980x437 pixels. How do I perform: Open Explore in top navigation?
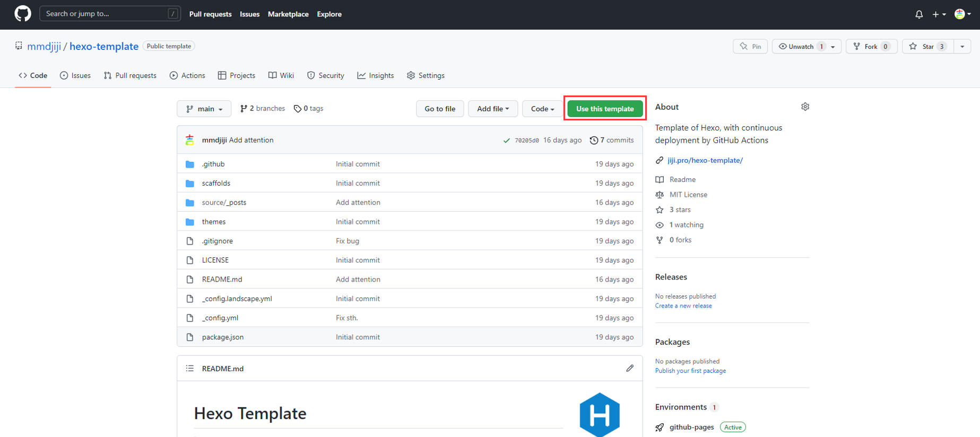click(329, 14)
